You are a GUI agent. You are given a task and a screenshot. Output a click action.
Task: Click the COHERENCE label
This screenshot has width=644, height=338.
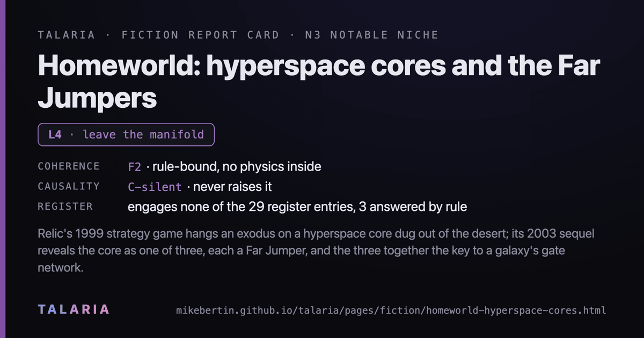[x=69, y=166]
